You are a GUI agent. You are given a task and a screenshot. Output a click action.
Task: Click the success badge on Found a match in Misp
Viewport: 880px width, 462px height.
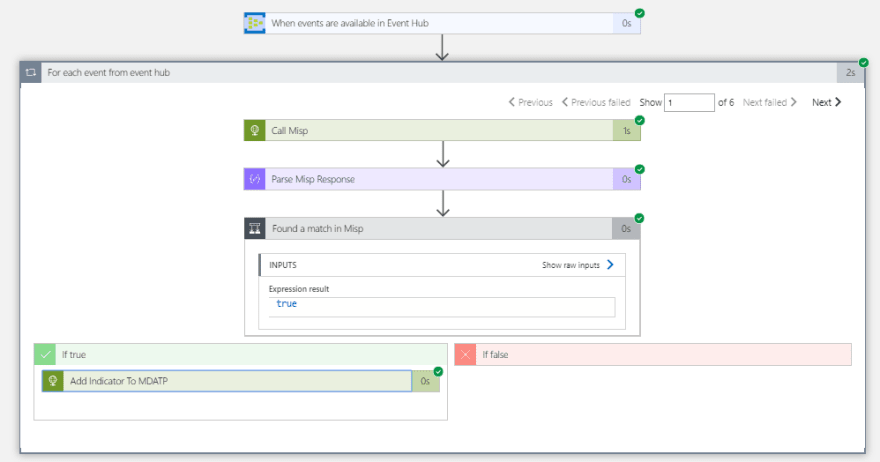(639, 218)
